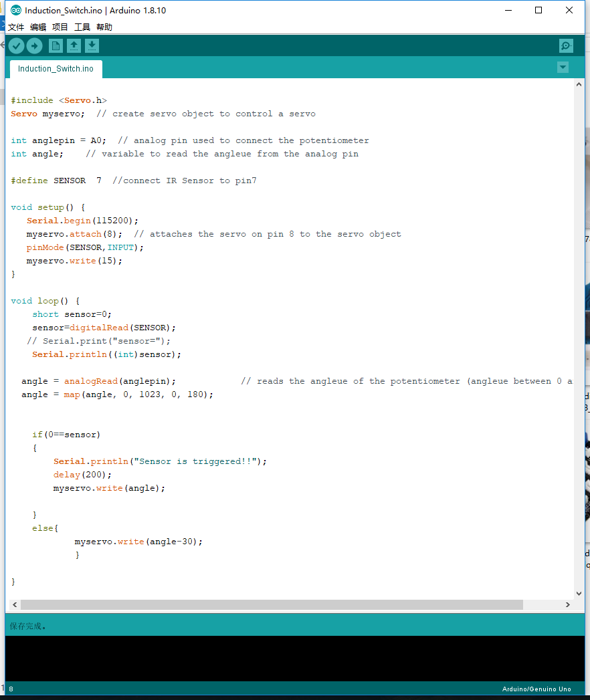Viewport: 590px width, 700px height.
Task: Open the 工具 menu
Action: coord(82,27)
